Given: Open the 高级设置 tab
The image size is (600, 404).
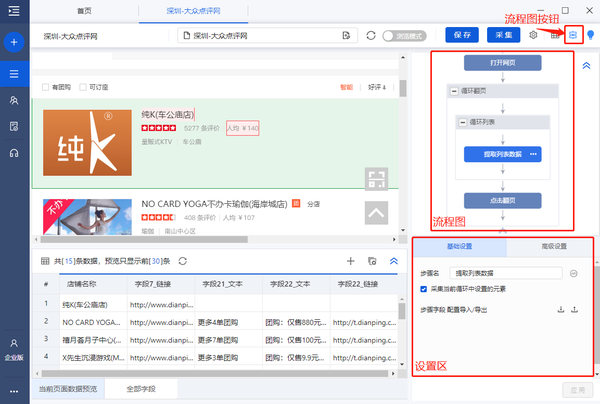Looking at the screenshot, I should (x=554, y=246).
